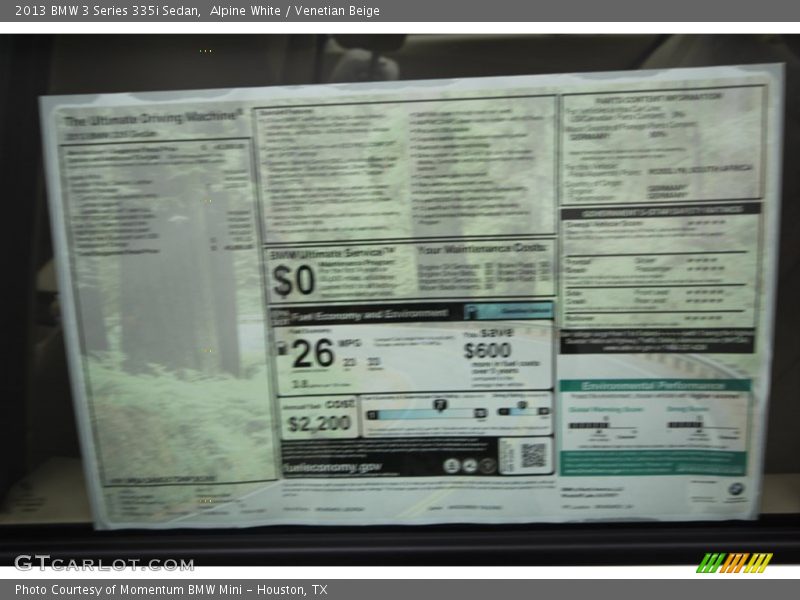Click The Ultimate Driving Machine heading

coord(153,119)
